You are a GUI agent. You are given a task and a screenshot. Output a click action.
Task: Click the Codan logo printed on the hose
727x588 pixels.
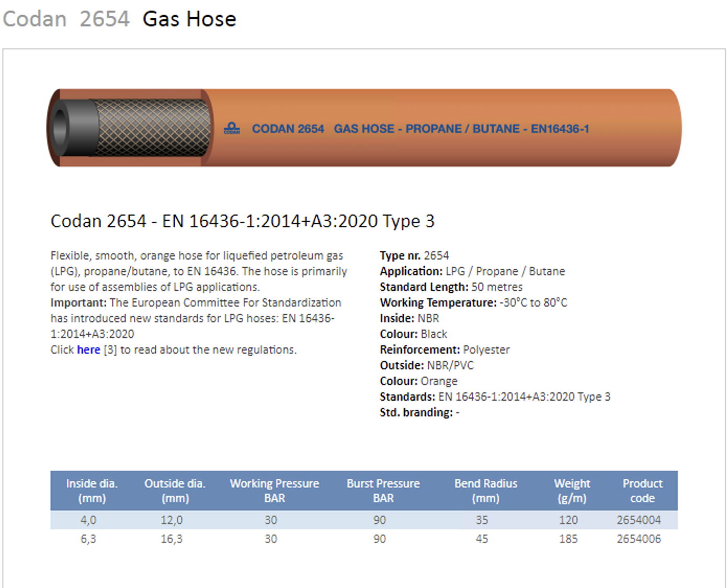click(x=232, y=128)
